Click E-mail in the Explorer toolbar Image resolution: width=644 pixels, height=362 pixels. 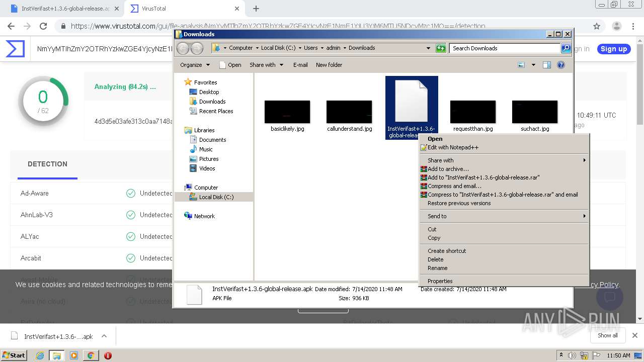click(300, 65)
